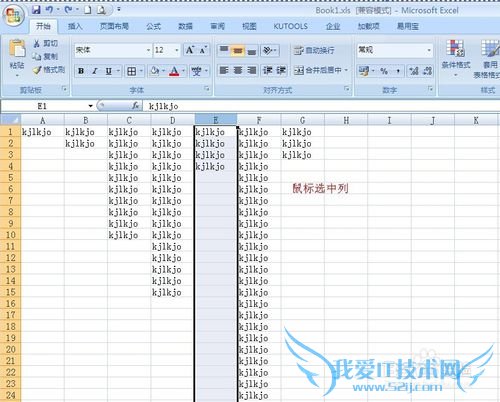Copy selection using the copy icon
The image size is (500, 402).
[37, 56]
